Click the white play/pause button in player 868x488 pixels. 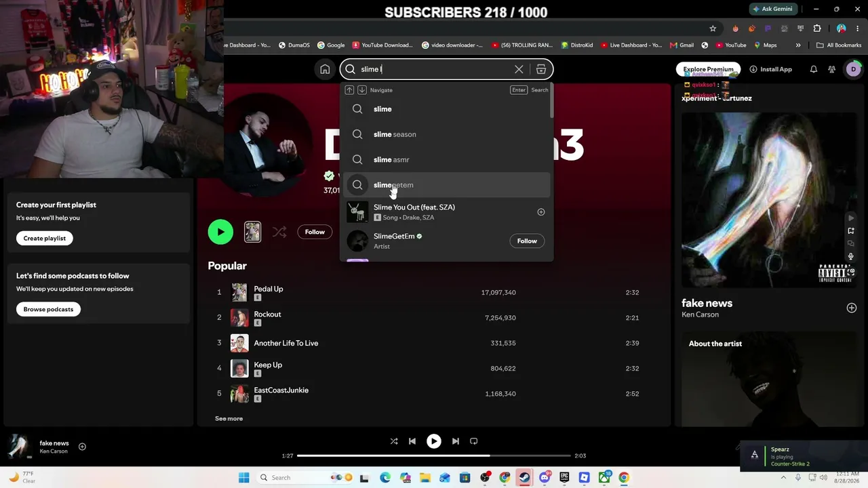pos(434,441)
